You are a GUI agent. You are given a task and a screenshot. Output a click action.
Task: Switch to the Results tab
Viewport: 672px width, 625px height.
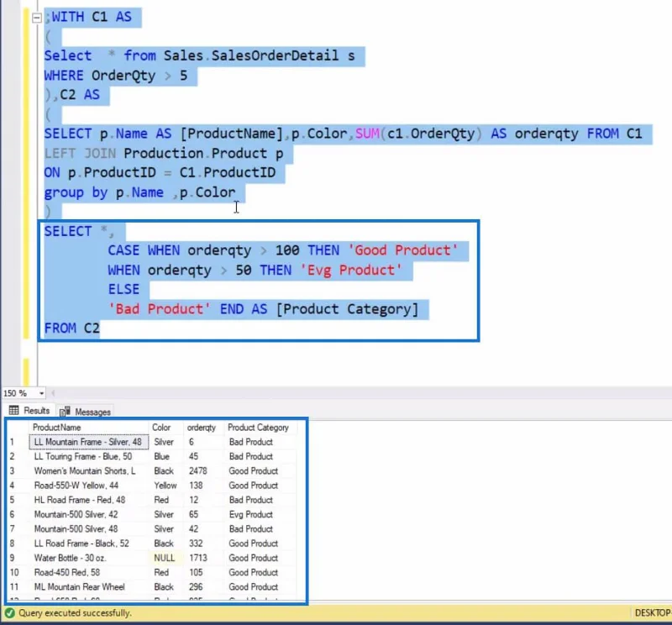tap(29, 411)
